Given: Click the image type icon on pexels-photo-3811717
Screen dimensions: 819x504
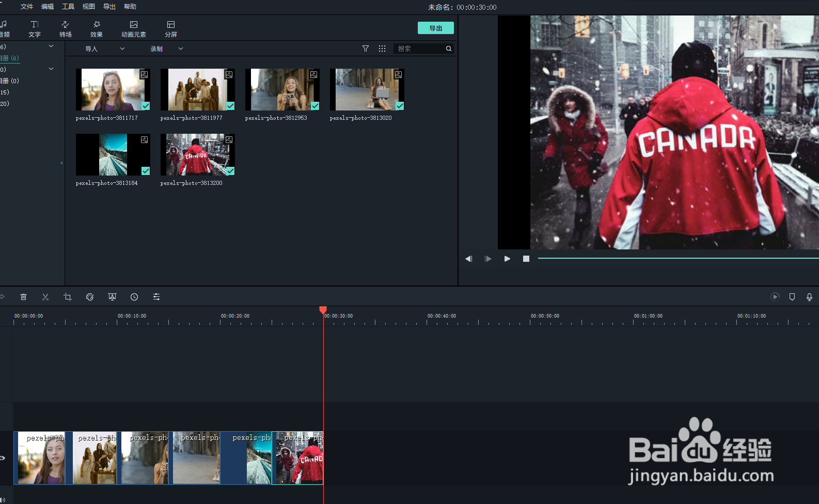Looking at the screenshot, I should (x=144, y=75).
